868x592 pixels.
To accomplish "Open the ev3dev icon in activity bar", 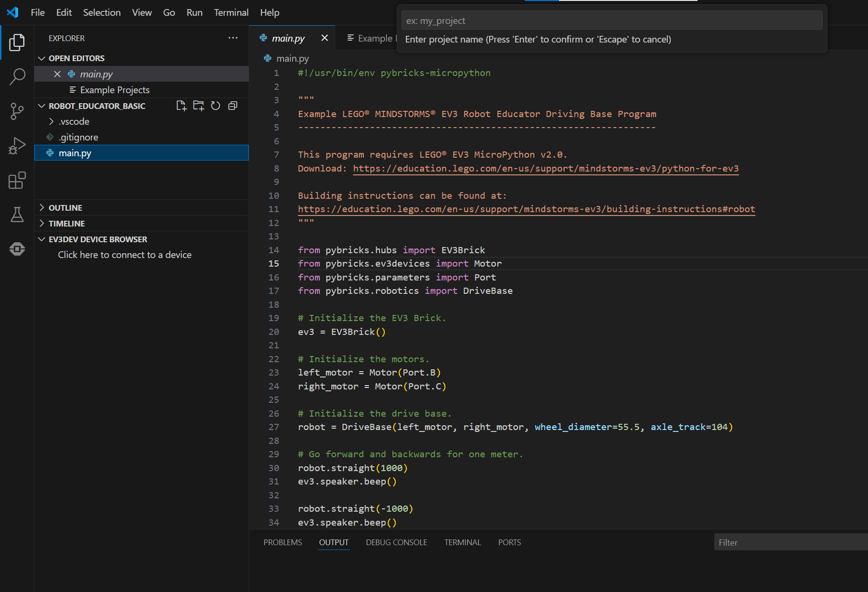I will (17, 249).
